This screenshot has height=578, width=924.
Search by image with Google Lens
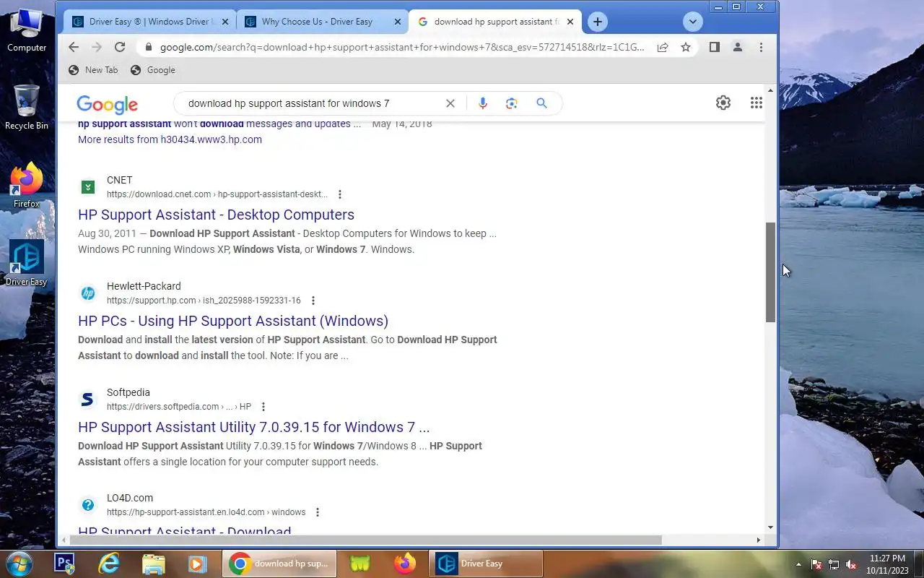512,103
